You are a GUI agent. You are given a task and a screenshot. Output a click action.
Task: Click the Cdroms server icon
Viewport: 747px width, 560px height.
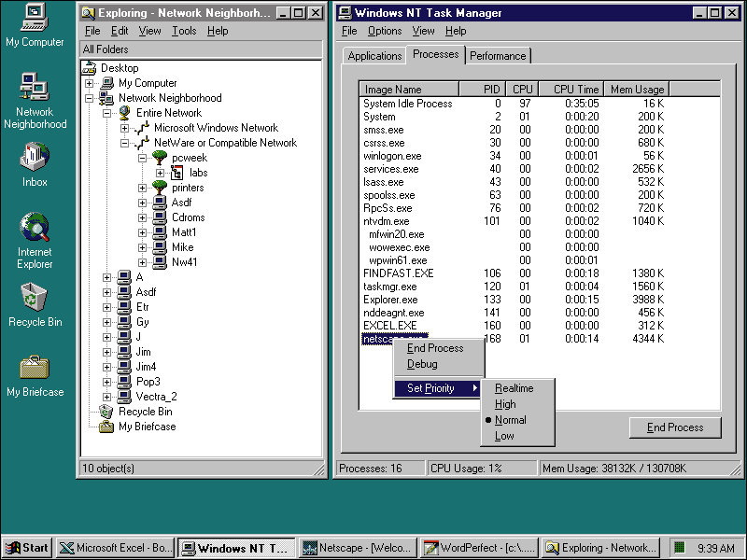160,217
